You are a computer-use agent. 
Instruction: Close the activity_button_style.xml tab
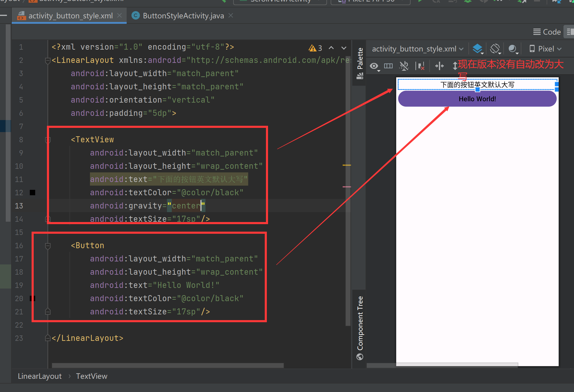(119, 15)
